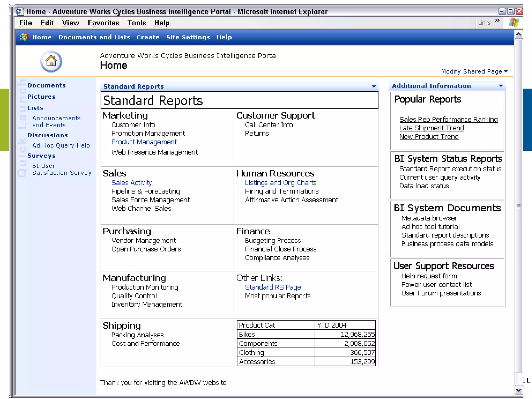Click the SharePoint logo beside Home
This screenshot has width=532, height=399.
click(x=24, y=37)
